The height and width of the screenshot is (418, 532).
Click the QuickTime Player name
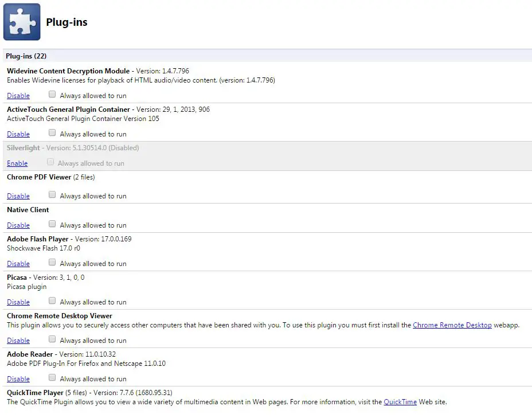(x=35, y=393)
